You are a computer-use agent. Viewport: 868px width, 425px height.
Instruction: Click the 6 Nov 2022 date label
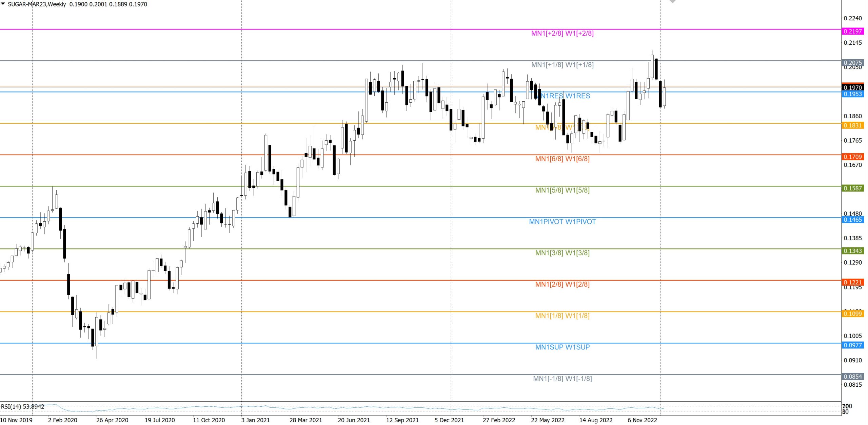[642, 420]
